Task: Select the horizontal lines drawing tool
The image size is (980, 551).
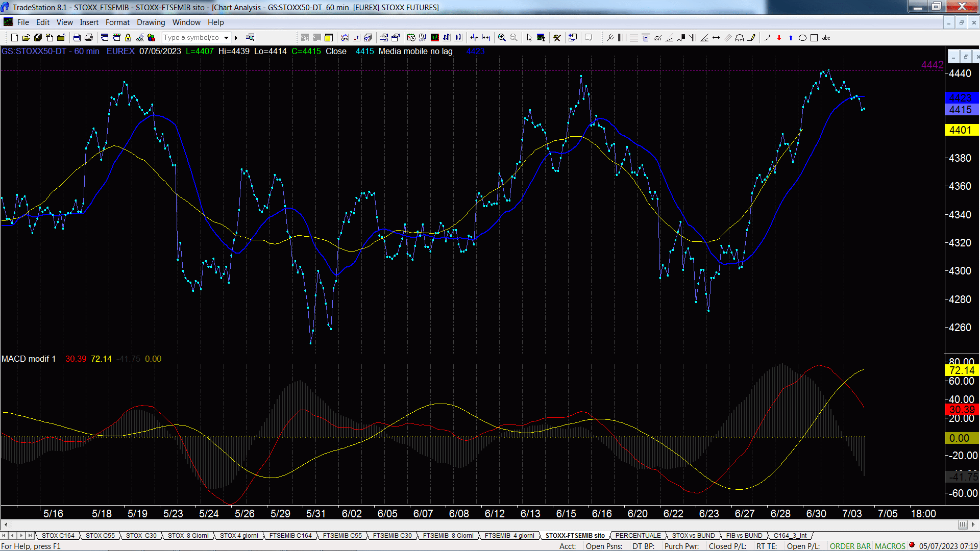Action: (x=634, y=38)
